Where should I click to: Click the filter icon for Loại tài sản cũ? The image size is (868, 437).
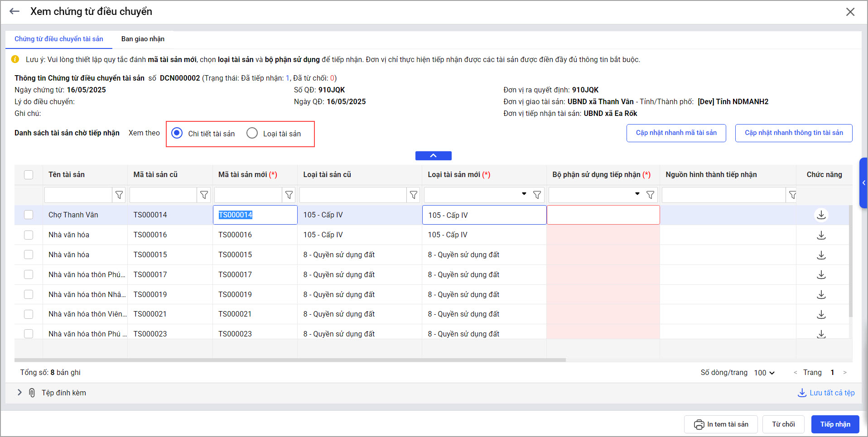414,195
